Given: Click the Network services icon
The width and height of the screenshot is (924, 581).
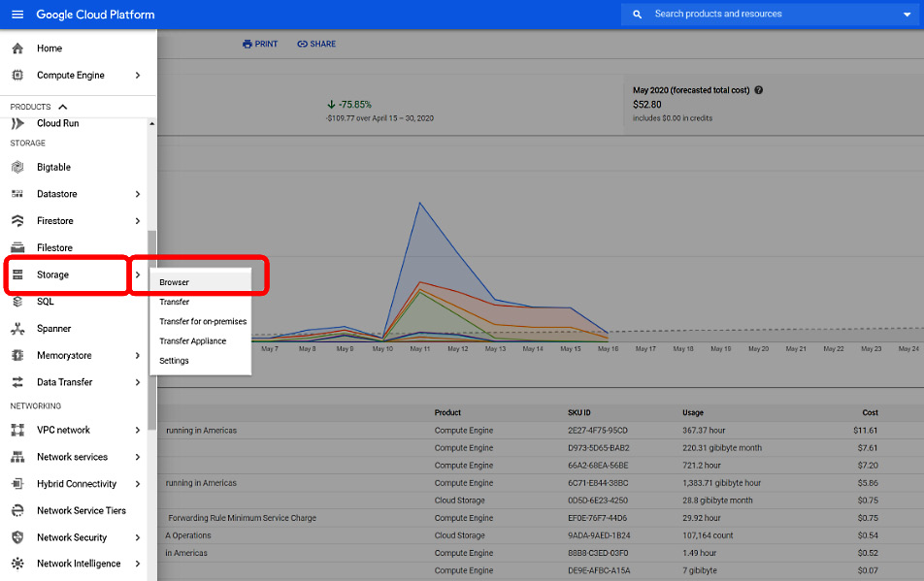Looking at the screenshot, I should (17, 457).
